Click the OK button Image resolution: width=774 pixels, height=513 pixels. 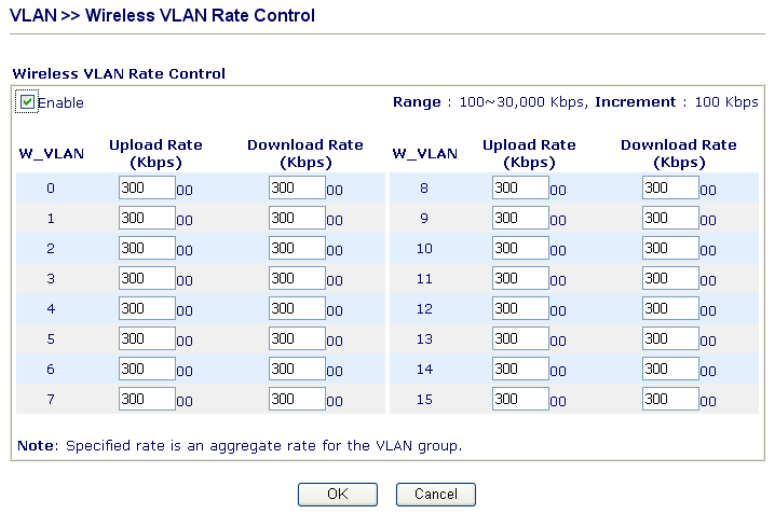[x=338, y=494]
